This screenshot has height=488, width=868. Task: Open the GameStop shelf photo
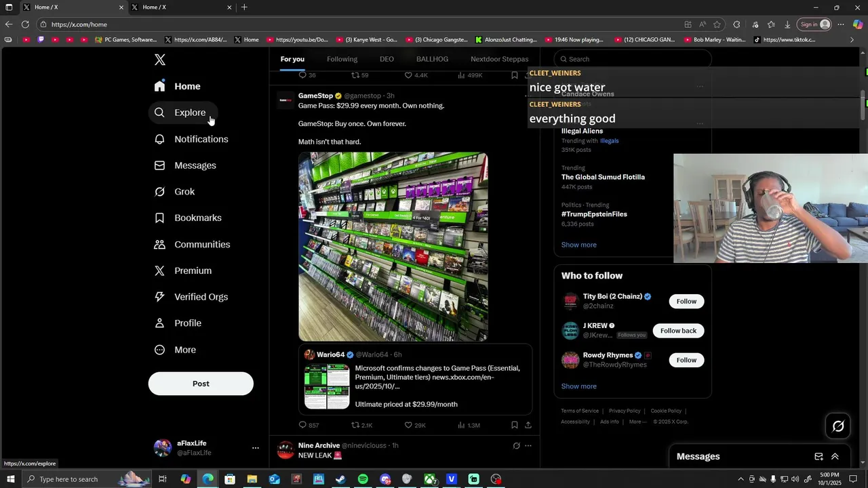click(x=393, y=247)
